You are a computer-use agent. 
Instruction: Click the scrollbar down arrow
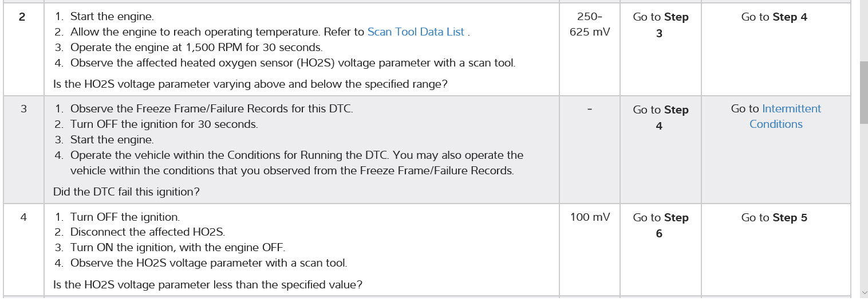(863, 292)
